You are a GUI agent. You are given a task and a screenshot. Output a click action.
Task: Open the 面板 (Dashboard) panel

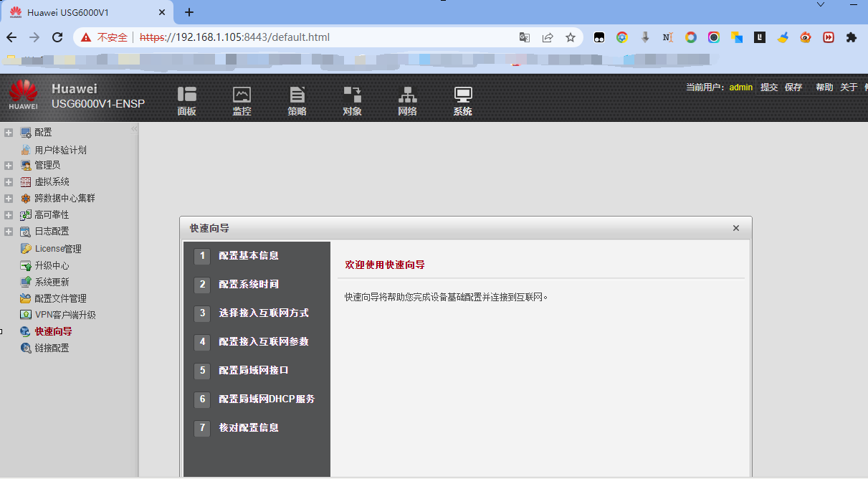click(186, 100)
